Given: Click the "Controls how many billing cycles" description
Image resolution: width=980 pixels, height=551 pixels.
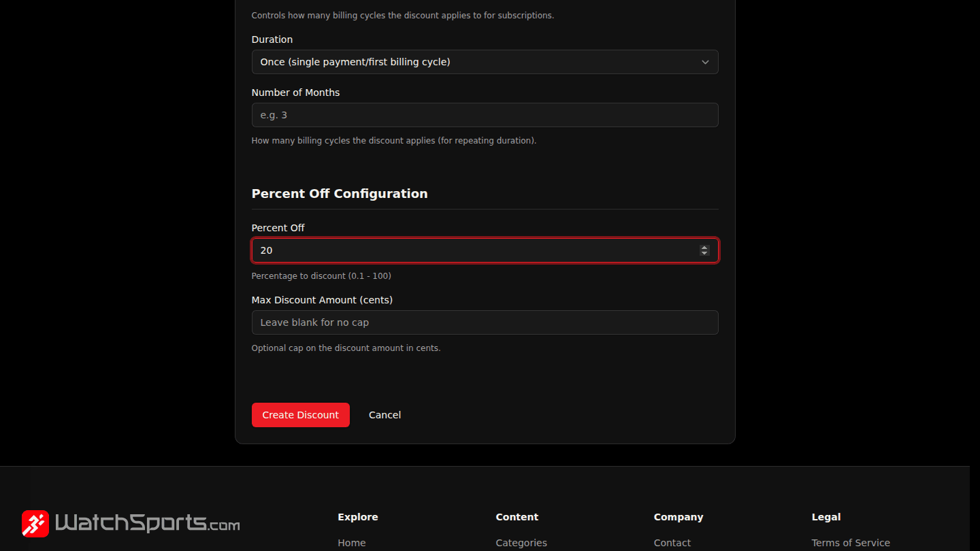Looking at the screenshot, I should point(403,16).
